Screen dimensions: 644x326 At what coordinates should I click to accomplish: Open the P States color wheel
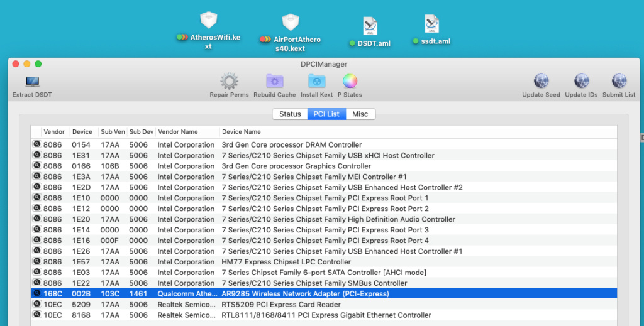350,81
